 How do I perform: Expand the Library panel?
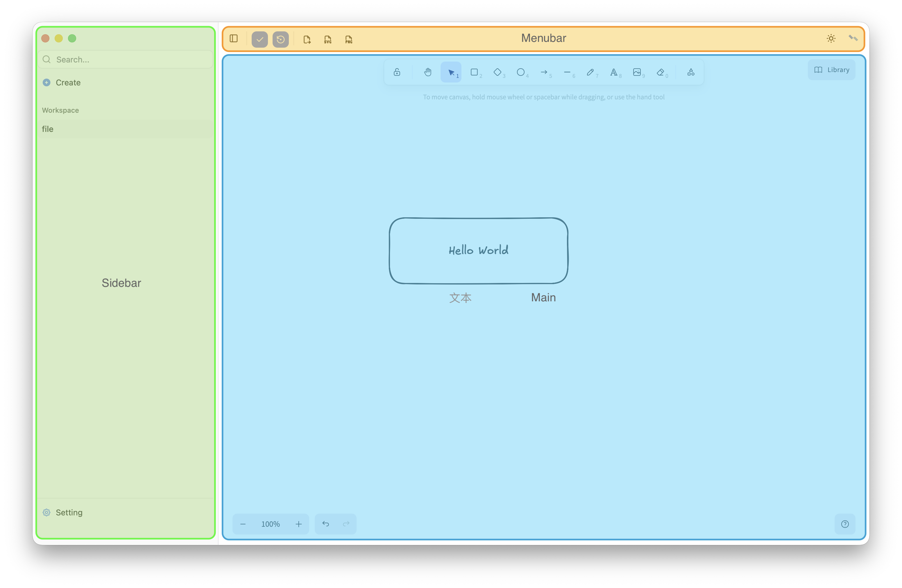[831, 70]
